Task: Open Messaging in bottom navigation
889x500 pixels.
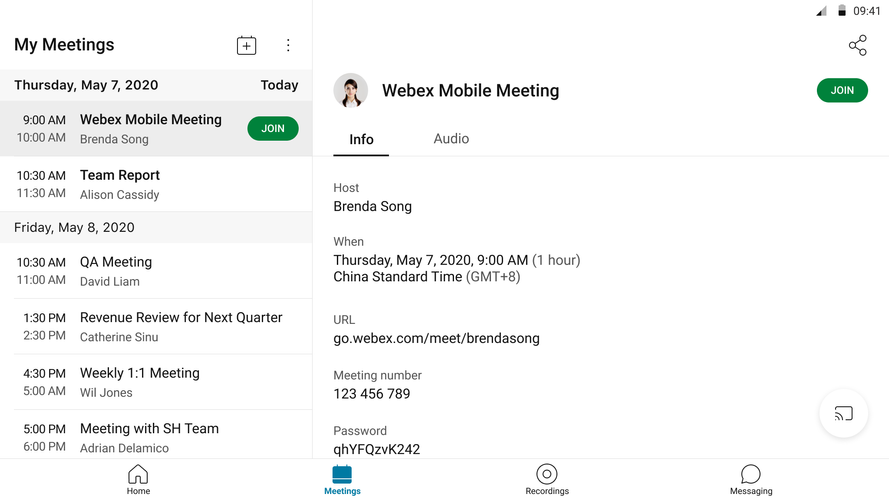Action: coord(751,480)
